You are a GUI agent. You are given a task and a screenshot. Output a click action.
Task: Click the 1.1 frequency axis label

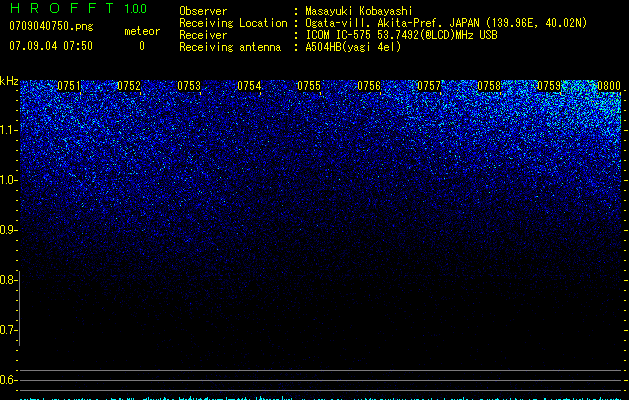pyautogui.click(x=9, y=130)
